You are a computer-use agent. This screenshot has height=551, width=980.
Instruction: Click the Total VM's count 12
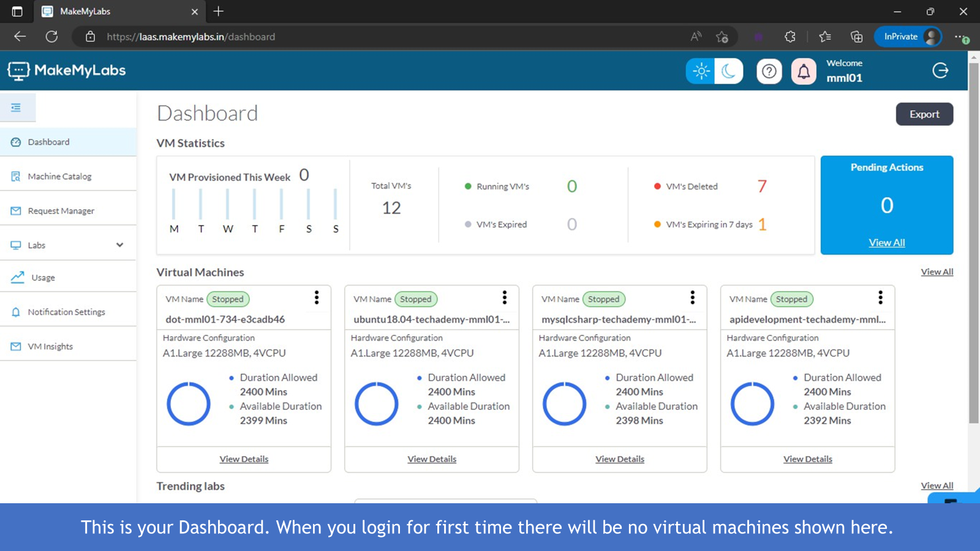tap(391, 208)
